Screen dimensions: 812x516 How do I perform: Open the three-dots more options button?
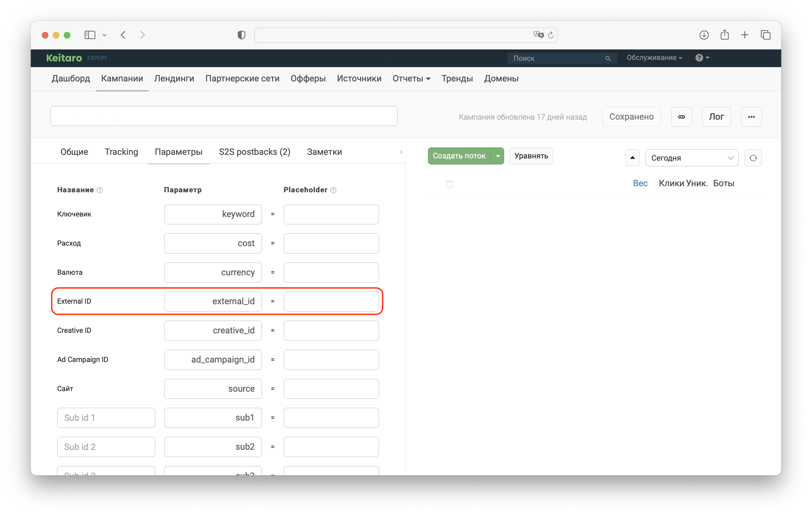(x=751, y=117)
